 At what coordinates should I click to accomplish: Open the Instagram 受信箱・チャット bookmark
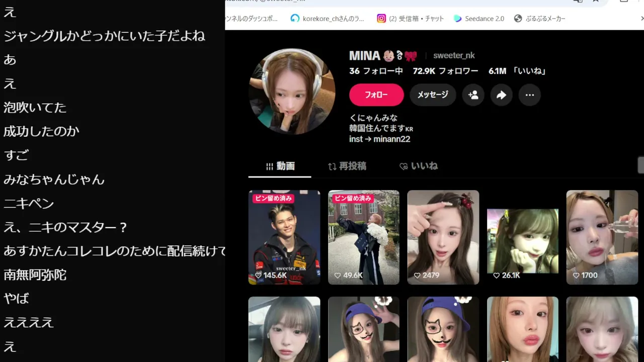pyautogui.click(x=411, y=19)
